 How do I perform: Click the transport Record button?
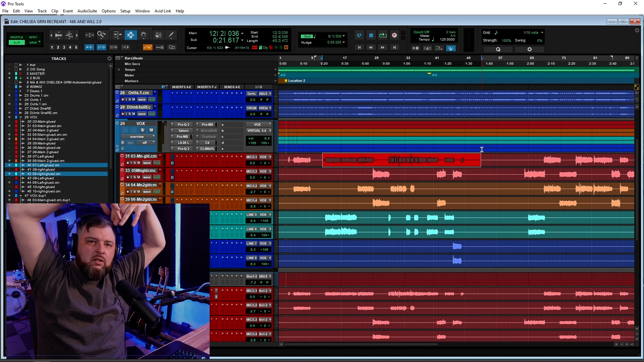pos(394,35)
